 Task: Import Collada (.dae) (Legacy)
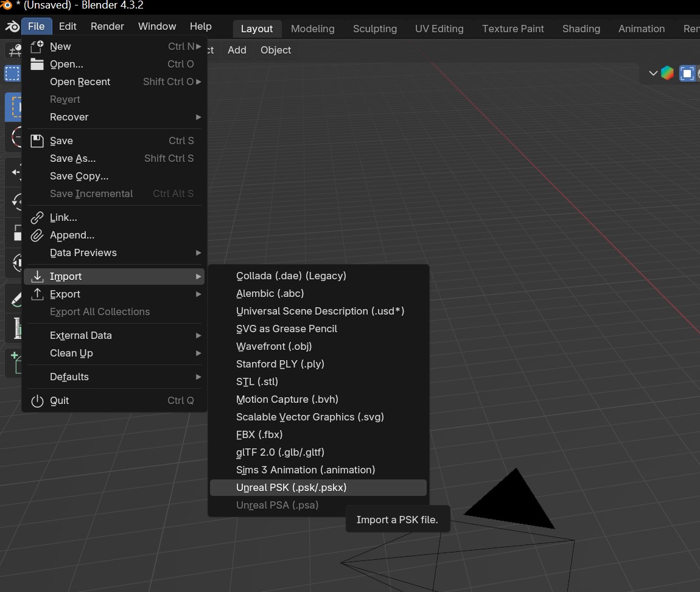[x=318, y=276]
